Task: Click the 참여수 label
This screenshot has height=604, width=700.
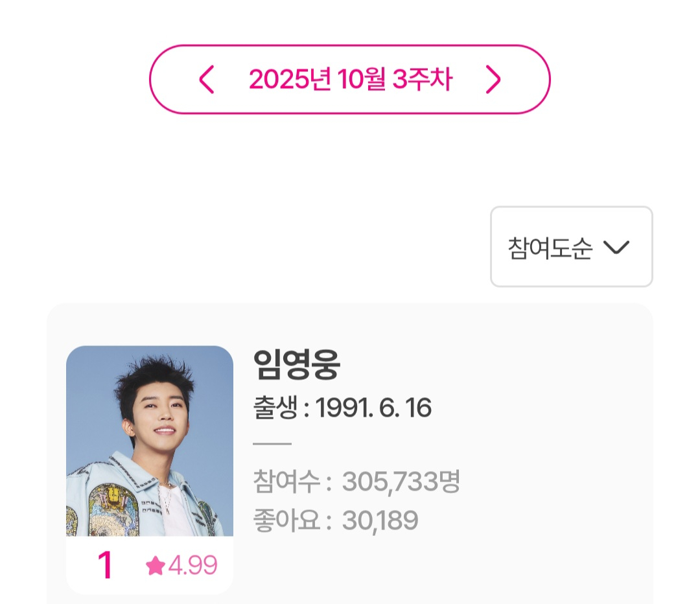Action: click(286, 482)
